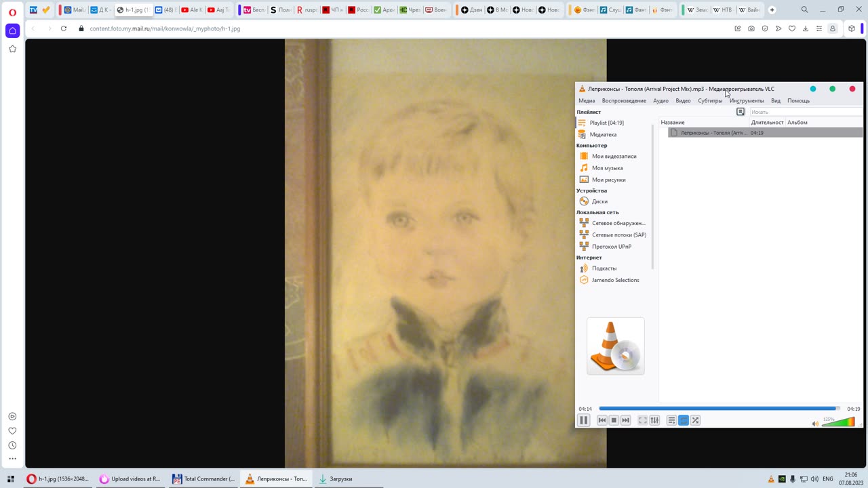Open Opera profile account icon
The height and width of the screenshot is (488, 868).
point(833,28)
